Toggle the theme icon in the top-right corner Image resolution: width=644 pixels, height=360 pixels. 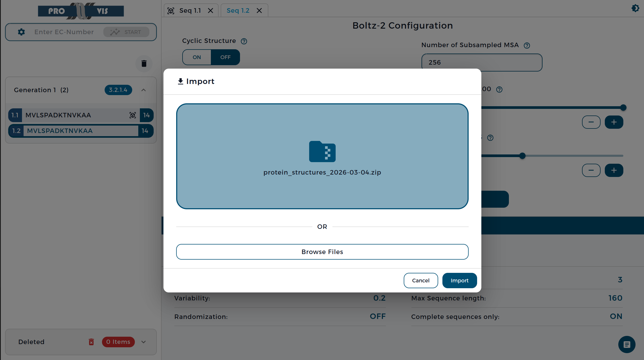[635, 8]
